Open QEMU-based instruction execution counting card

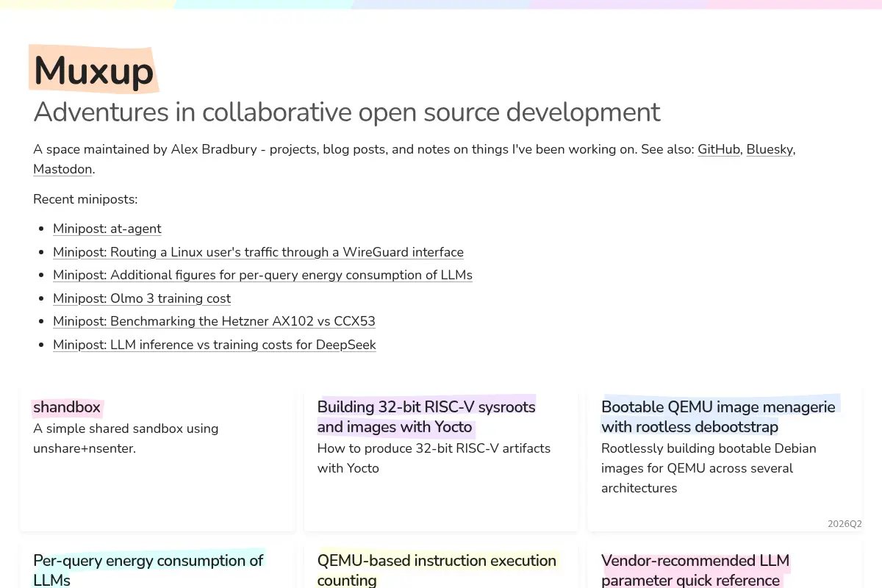click(x=437, y=570)
